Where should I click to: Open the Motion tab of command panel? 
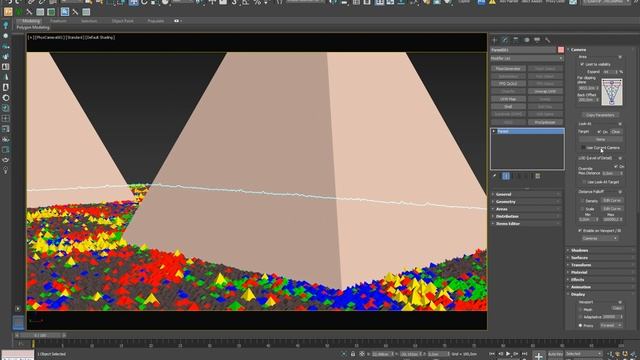pos(526,40)
